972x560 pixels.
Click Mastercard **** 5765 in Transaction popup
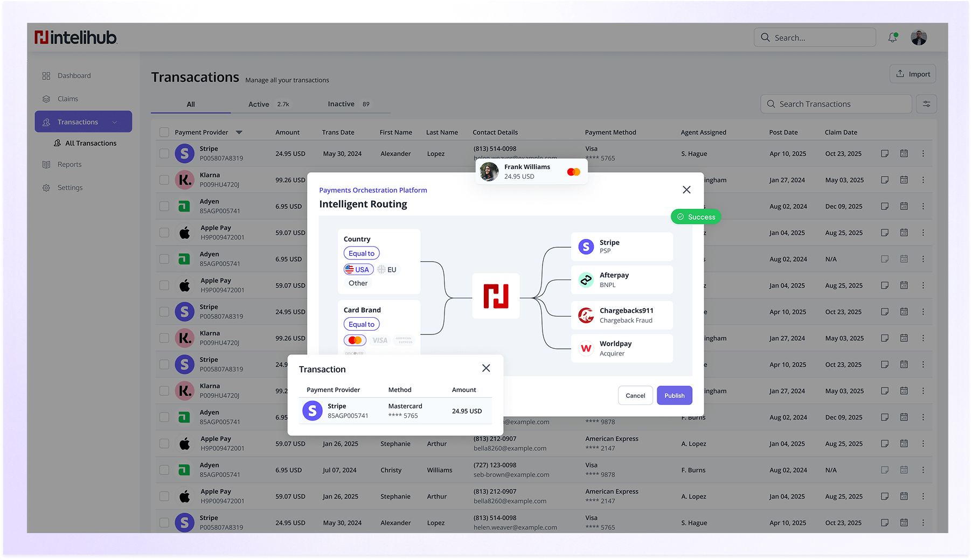pyautogui.click(x=405, y=411)
